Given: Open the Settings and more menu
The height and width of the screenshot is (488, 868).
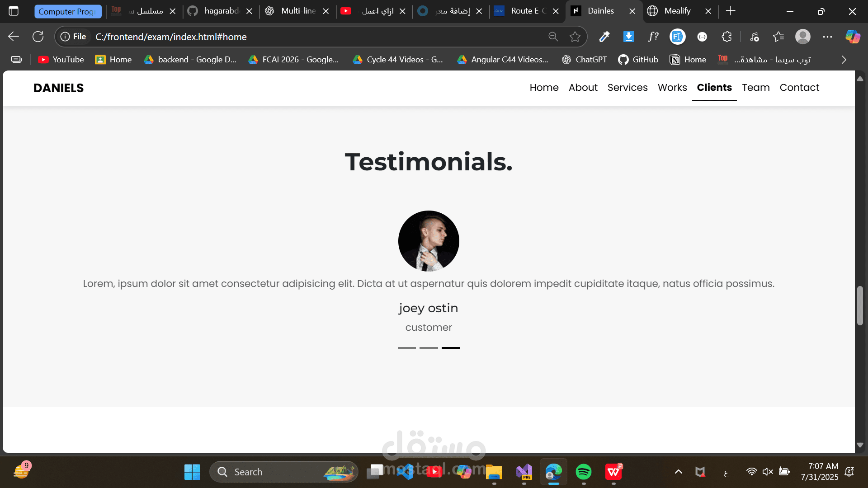Looking at the screenshot, I should [x=827, y=37].
